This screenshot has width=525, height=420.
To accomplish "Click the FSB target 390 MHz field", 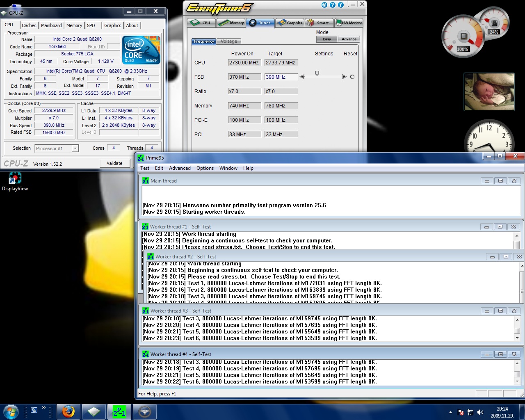I will click(281, 77).
